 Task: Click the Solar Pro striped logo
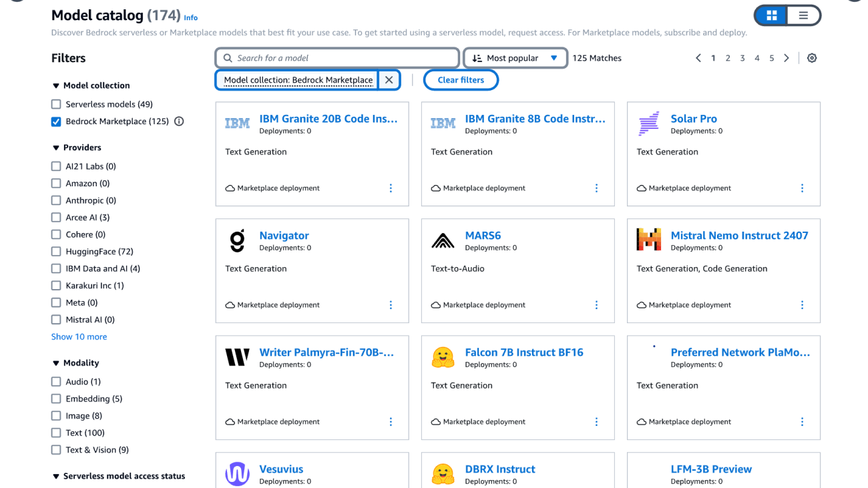click(x=648, y=124)
